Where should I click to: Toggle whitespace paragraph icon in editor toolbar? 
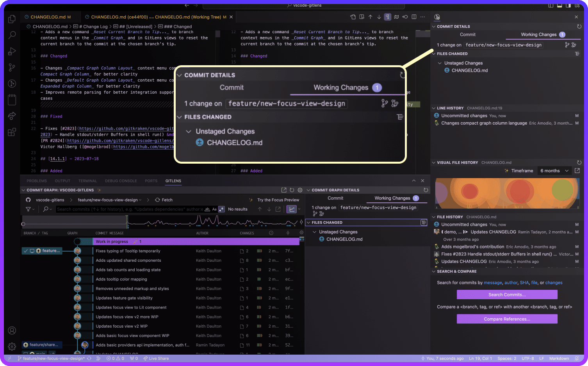[387, 17]
